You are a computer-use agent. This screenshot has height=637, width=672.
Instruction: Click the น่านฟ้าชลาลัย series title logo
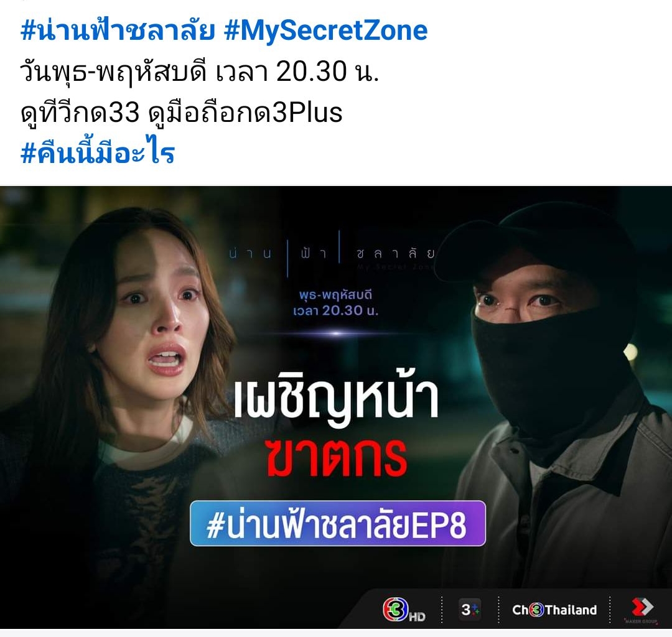pyautogui.click(x=332, y=253)
